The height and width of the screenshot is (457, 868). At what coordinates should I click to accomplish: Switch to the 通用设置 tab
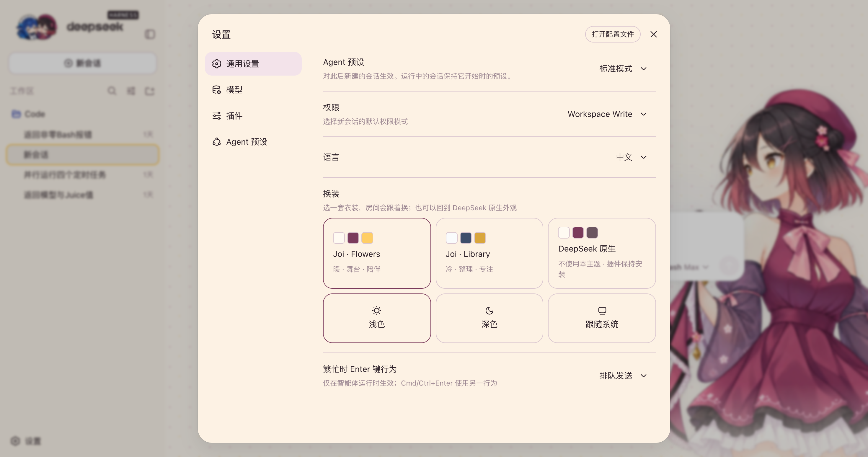tap(253, 64)
